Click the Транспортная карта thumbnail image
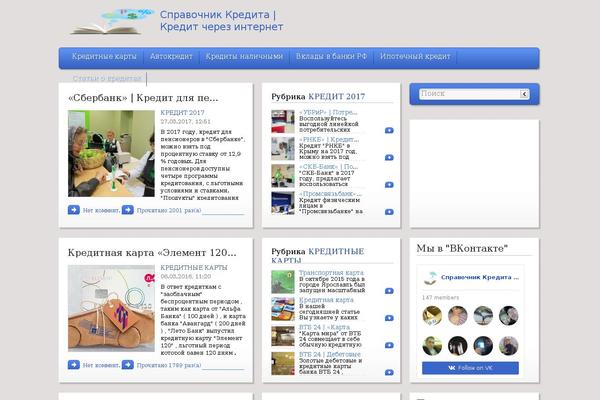This screenshot has height=400, width=600. click(283, 282)
